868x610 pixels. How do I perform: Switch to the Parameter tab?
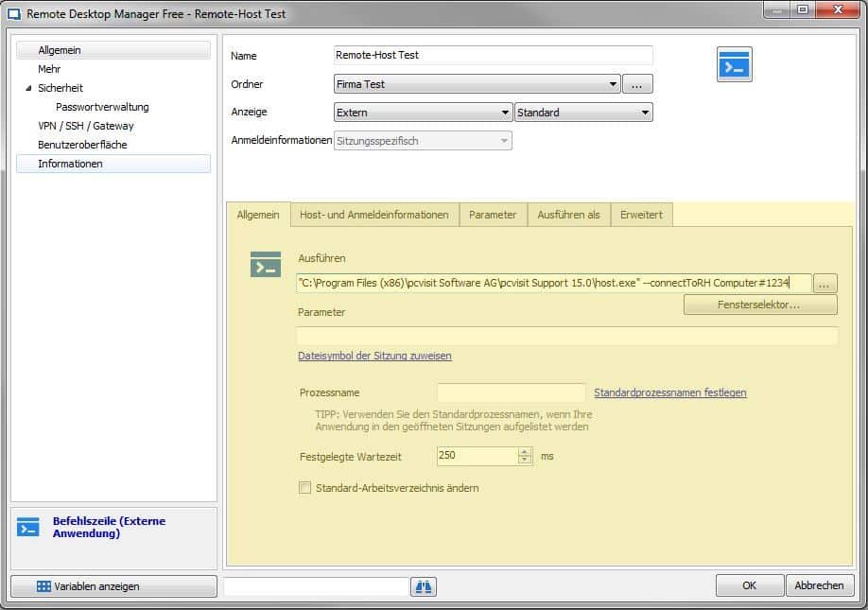pos(493,215)
